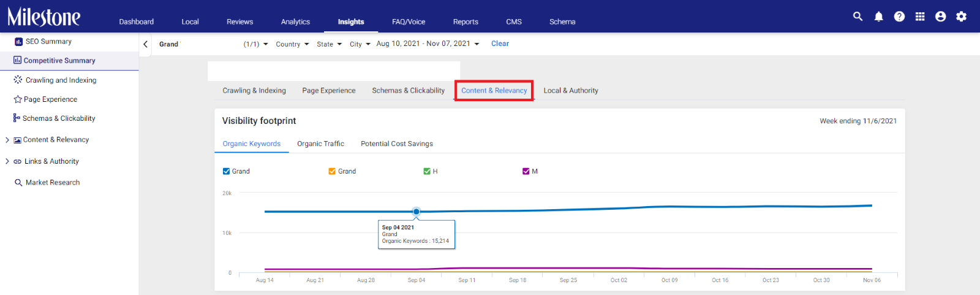Screen dimensions: 980x295
Task: Open the notifications bell icon
Action: [878, 17]
